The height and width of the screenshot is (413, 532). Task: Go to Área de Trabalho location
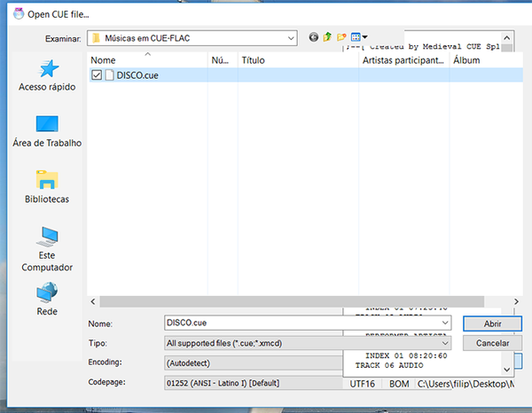47,131
